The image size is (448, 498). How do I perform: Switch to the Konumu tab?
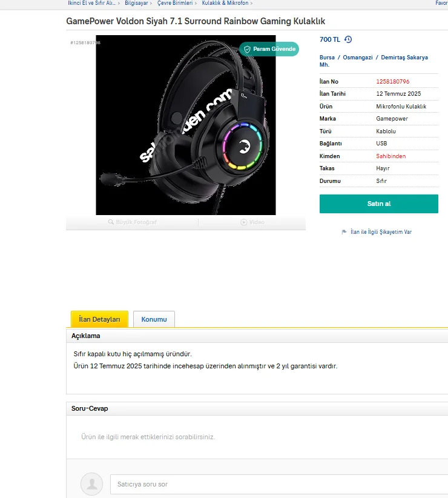(x=154, y=319)
